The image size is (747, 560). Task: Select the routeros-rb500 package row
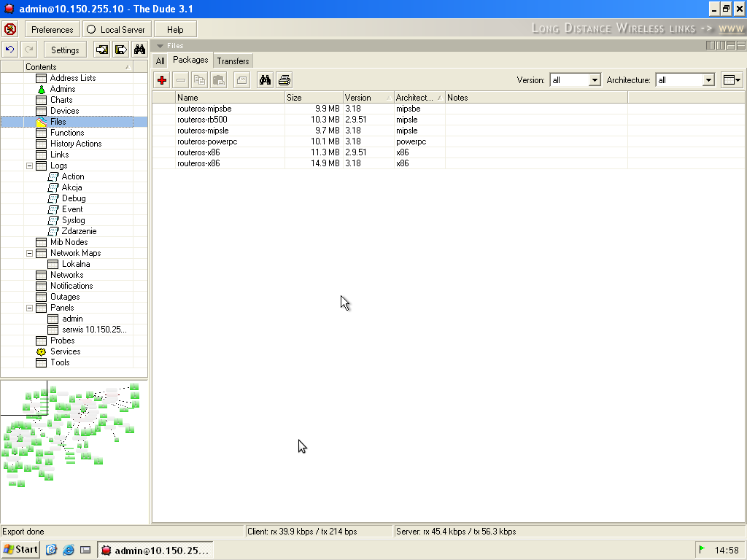pos(448,120)
